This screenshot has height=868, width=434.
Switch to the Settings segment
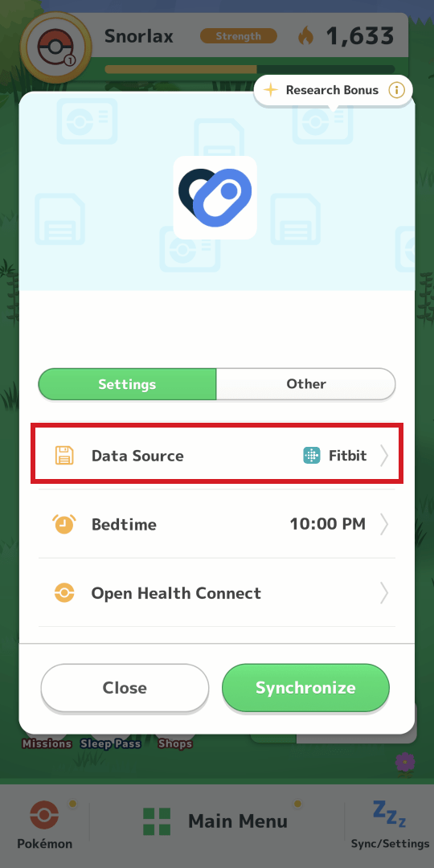pos(127,383)
